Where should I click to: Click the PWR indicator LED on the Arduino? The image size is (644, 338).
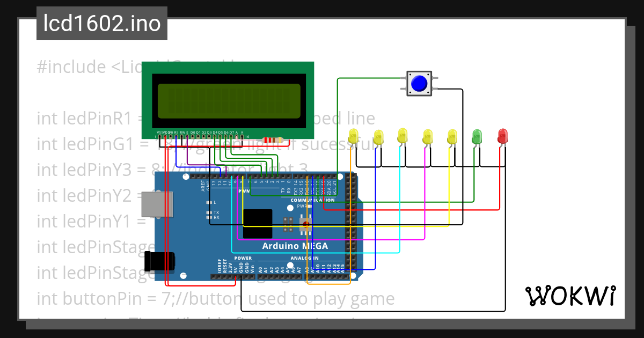pos(309,206)
